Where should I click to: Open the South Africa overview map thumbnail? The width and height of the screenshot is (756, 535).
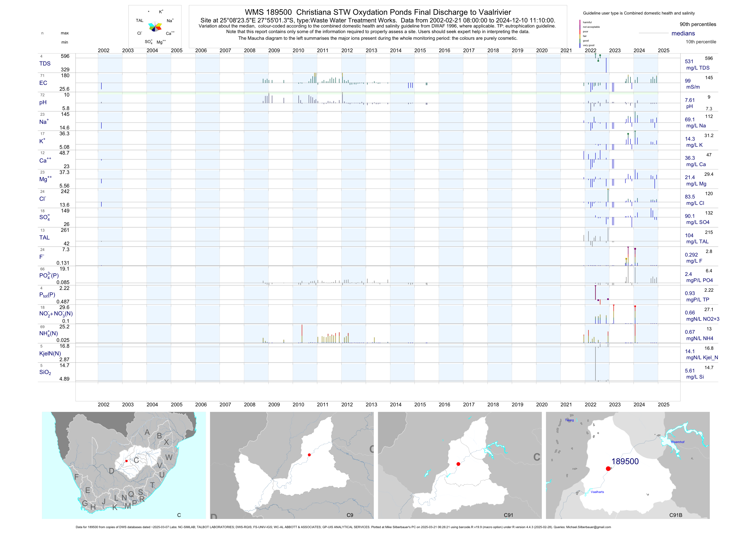124,465
